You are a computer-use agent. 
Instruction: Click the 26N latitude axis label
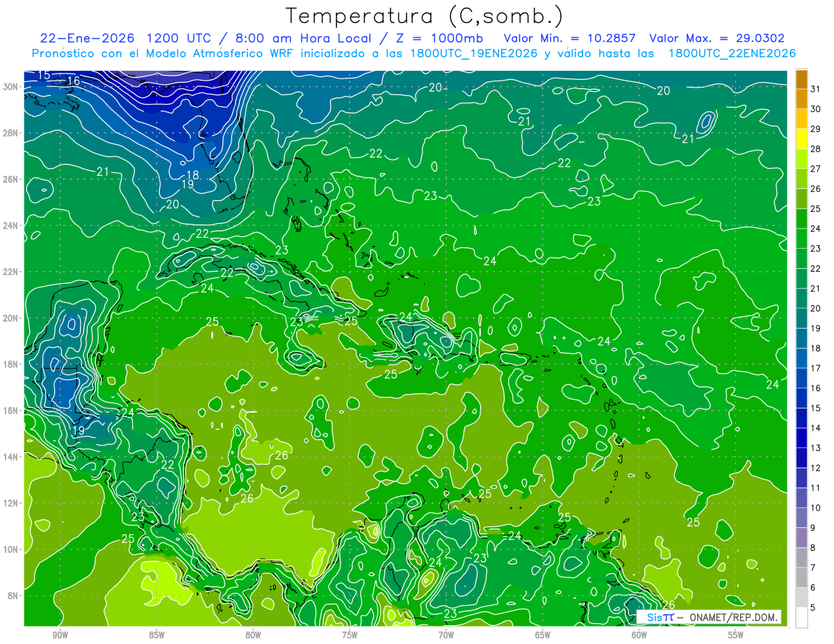pos(12,179)
